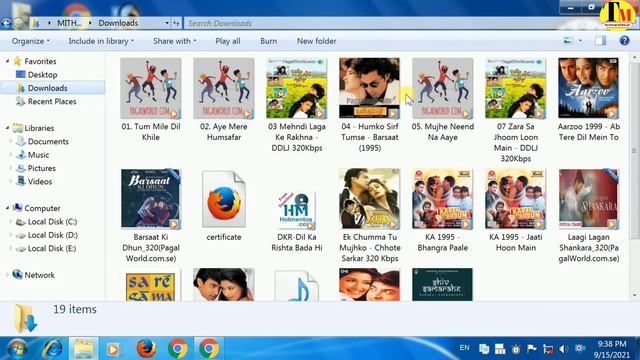The width and height of the screenshot is (640, 360).
Task: Select the Firefox 'certificate' file icon
Action: coord(224,199)
